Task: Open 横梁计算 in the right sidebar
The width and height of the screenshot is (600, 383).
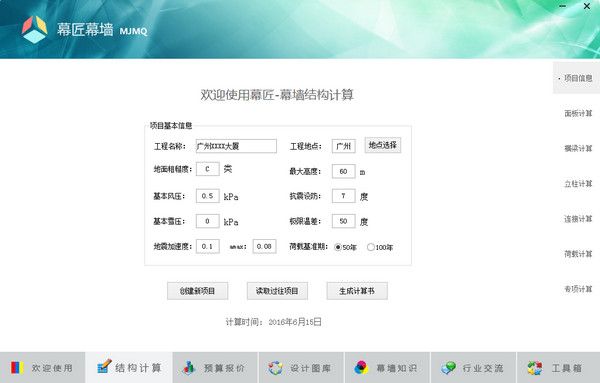Action: pos(578,148)
